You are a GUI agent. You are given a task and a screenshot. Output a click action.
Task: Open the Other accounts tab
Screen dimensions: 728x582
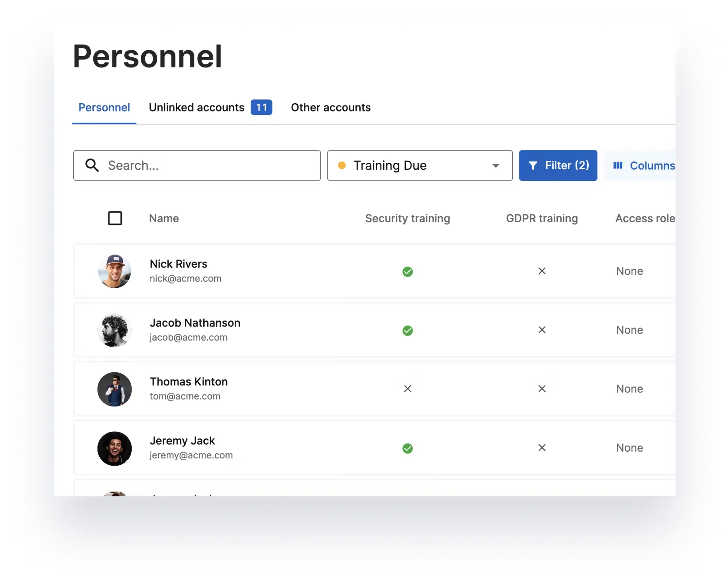[x=330, y=107]
